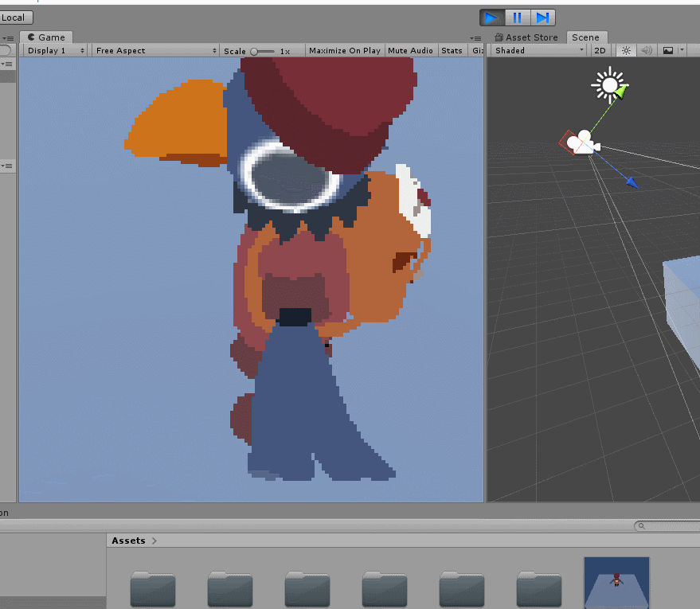The image size is (700, 609).
Task: Click the Assets breadcrumb chevron
Action: tap(154, 541)
